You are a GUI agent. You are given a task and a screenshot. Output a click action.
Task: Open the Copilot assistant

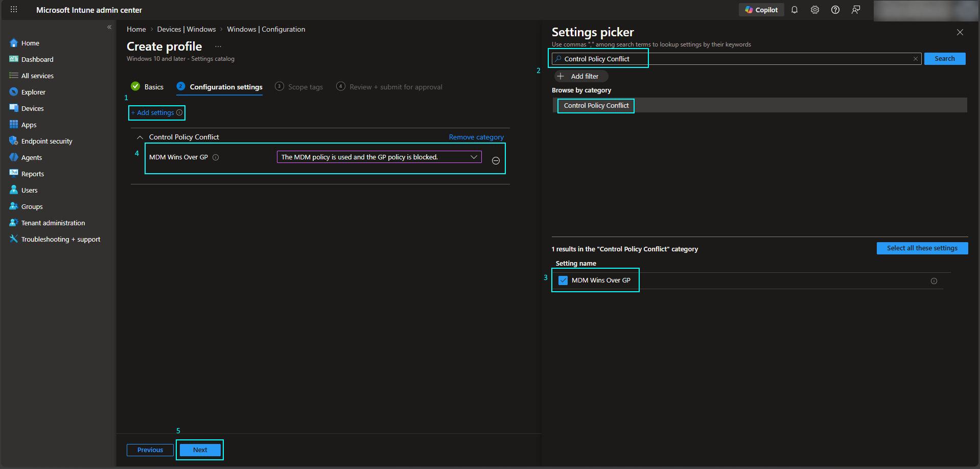[761, 10]
